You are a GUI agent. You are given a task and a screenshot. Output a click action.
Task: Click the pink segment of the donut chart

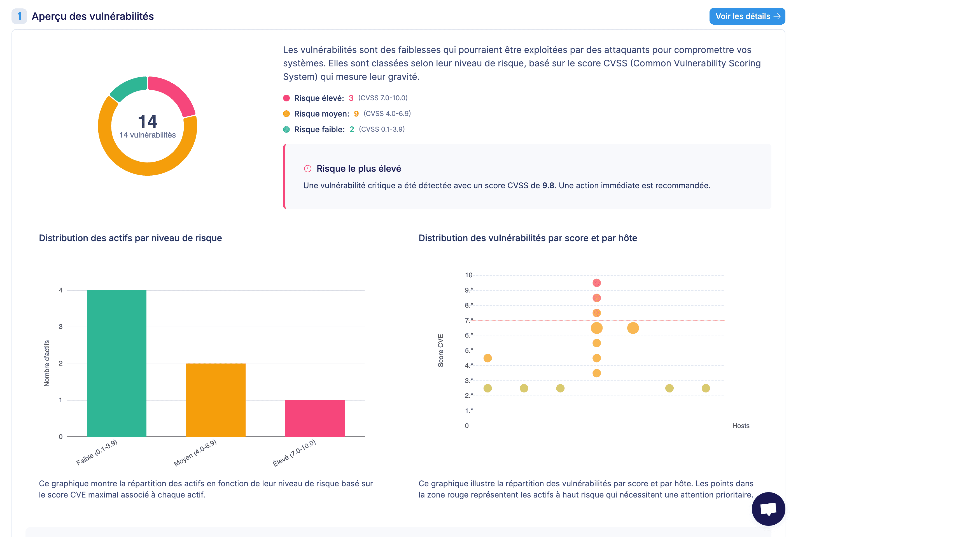[175, 93]
